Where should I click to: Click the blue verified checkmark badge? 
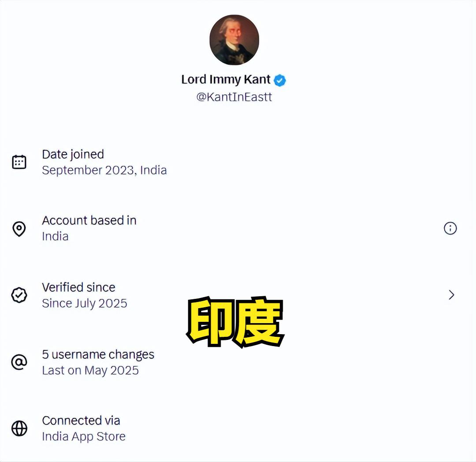pos(279,80)
